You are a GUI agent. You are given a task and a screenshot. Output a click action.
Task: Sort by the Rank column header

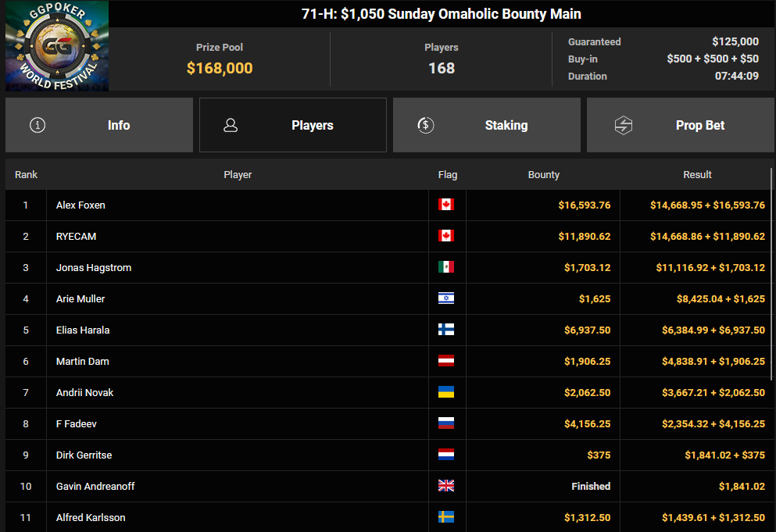pos(27,175)
